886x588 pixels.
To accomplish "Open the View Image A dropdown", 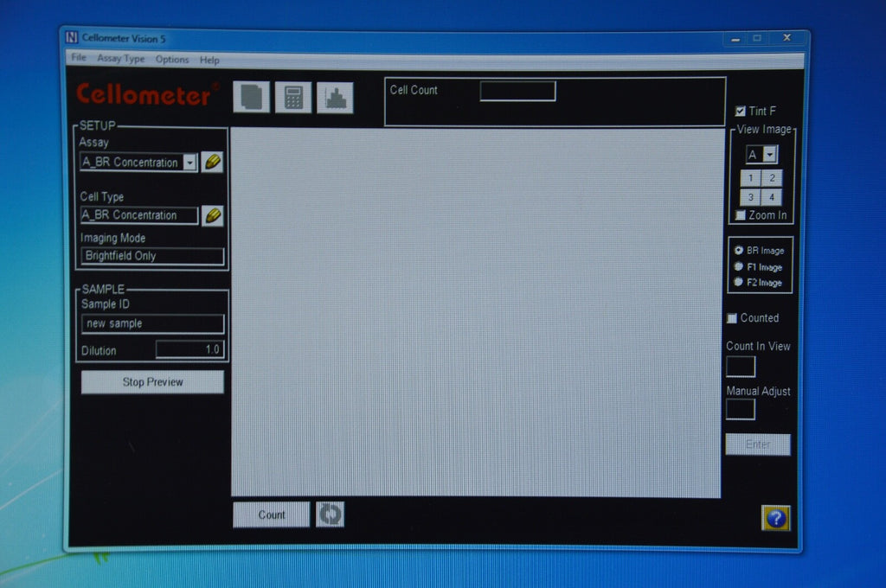I will pyautogui.click(x=769, y=154).
